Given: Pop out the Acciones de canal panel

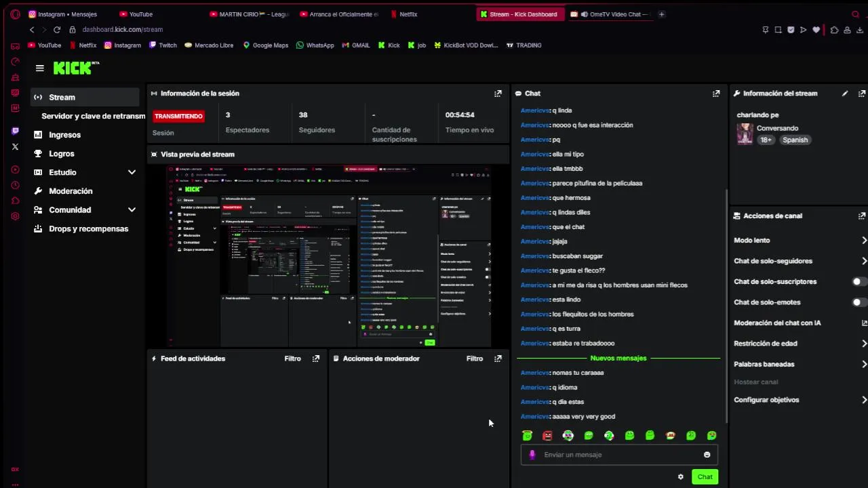Looking at the screenshot, I should [x=862, y=216].
